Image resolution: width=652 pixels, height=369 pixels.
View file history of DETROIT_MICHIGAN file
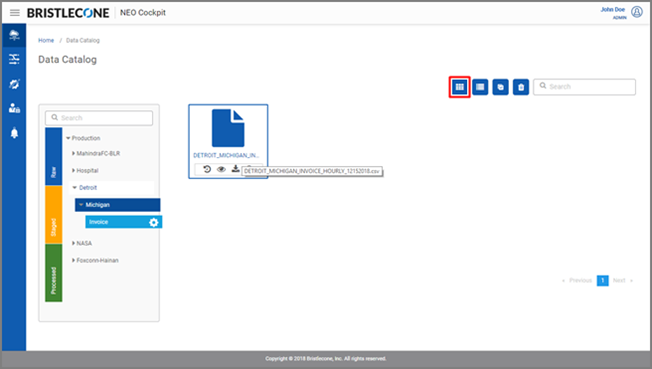coord(207,169)
